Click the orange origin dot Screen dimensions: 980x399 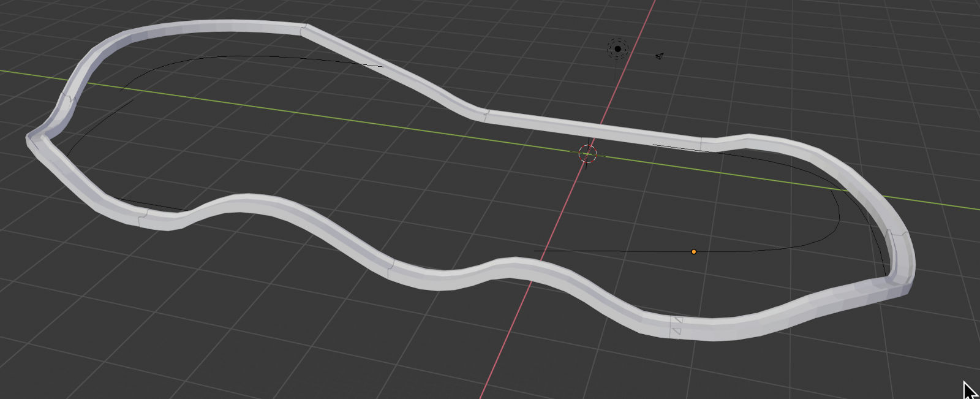point(693,251)
